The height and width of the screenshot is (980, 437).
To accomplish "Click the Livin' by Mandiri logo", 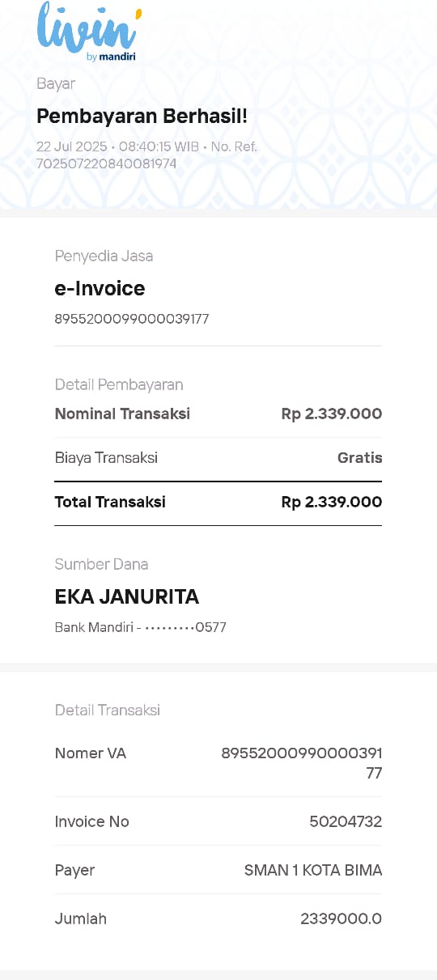I will (89, 32).
